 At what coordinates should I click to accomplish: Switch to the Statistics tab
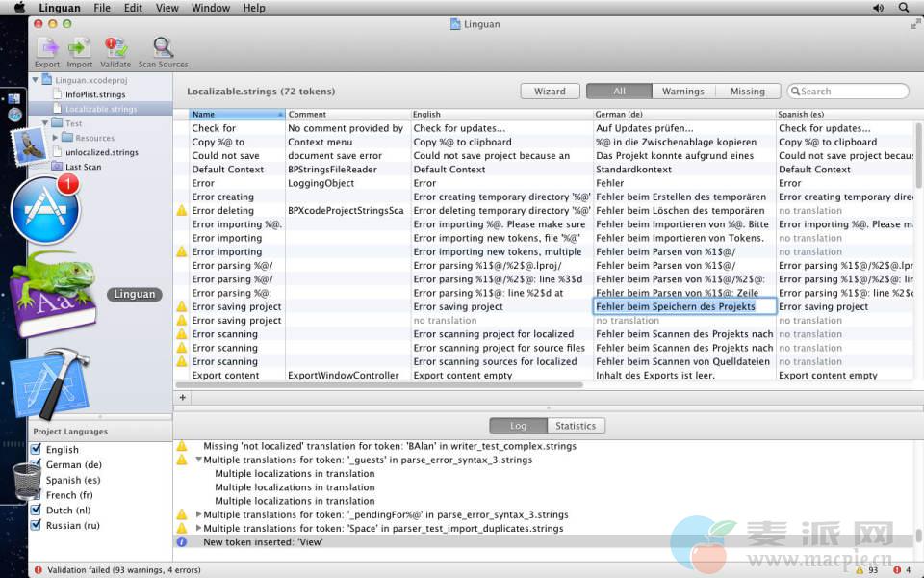click(x=575, y=426)
